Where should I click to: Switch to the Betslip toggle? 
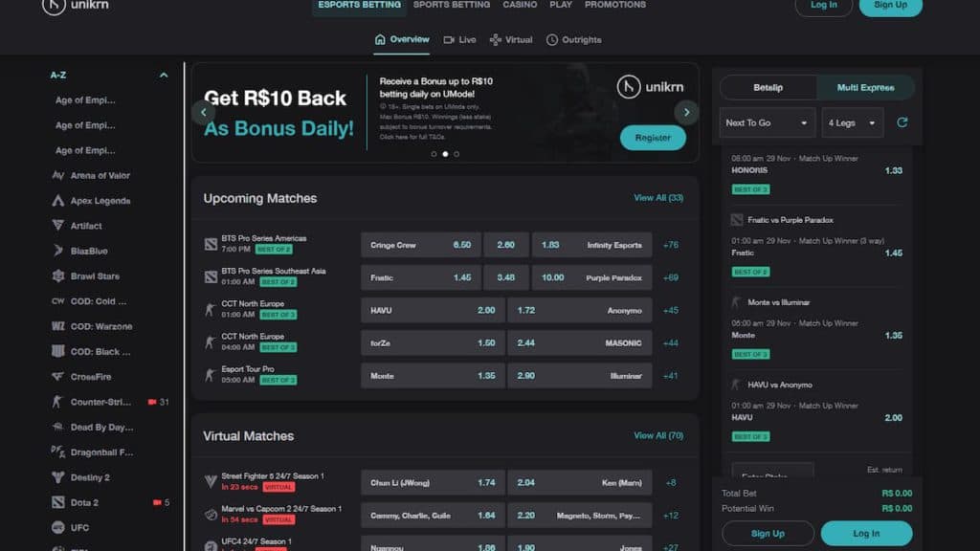point(768,87)
